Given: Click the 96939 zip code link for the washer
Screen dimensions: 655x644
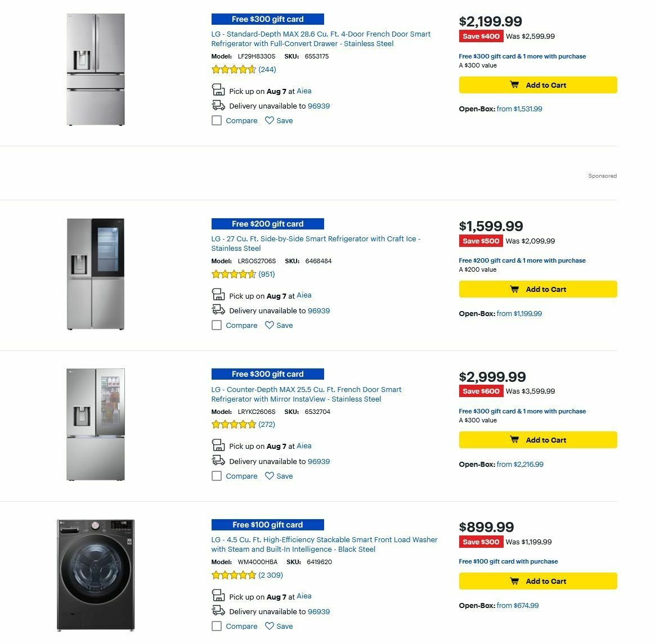Looking at the screenshot, I should tap(321, 611).
